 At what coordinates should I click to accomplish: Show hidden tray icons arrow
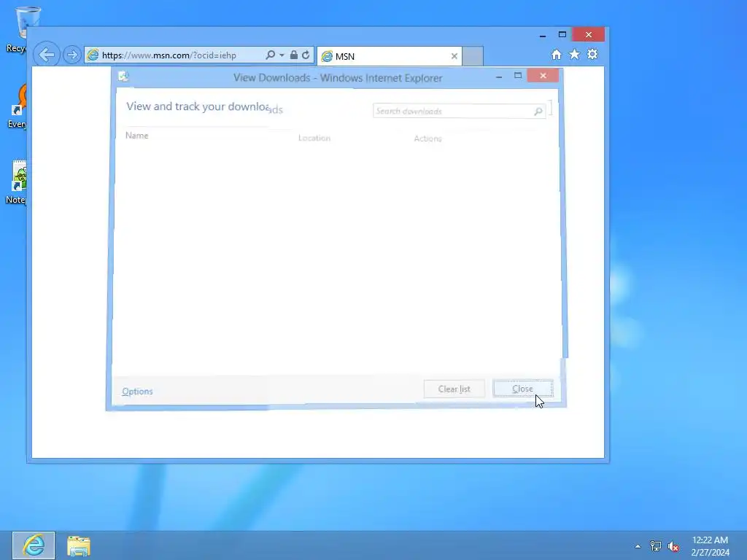(x=638, y=546)
